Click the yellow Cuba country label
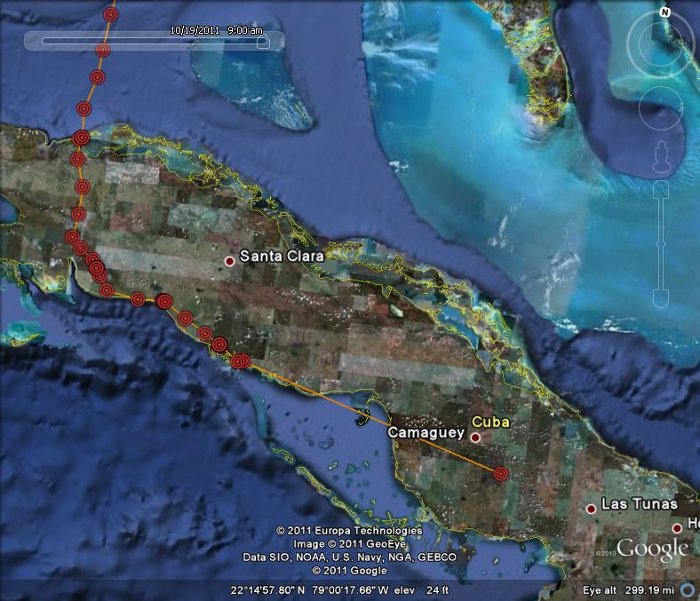 click(x=490, y=422)
